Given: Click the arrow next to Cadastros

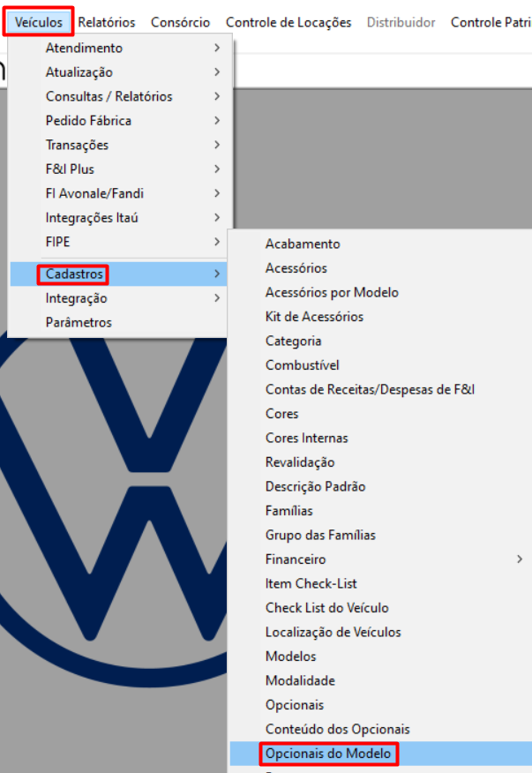Looking at the screenshot, I should pyautogui.click(x=217, y=274).
